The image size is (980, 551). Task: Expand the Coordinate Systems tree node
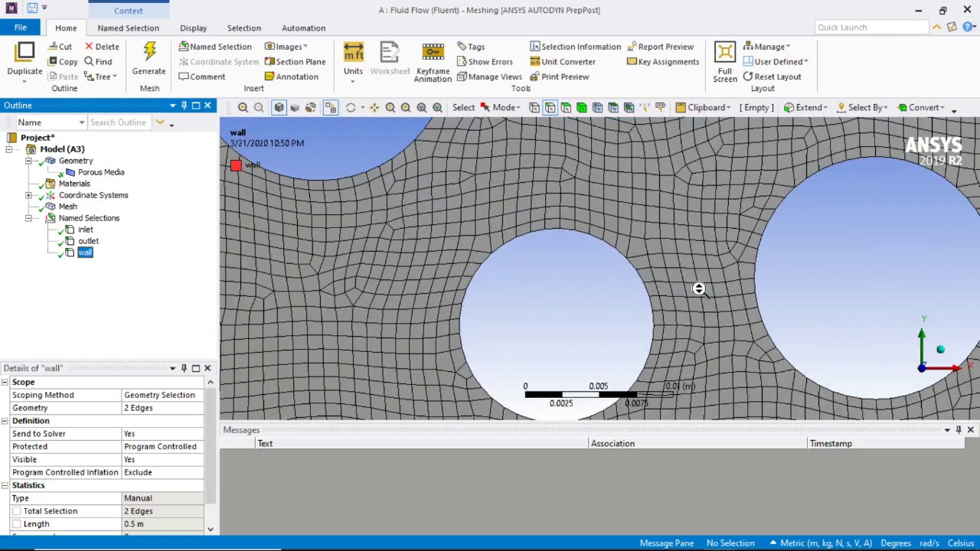[28, 195]
